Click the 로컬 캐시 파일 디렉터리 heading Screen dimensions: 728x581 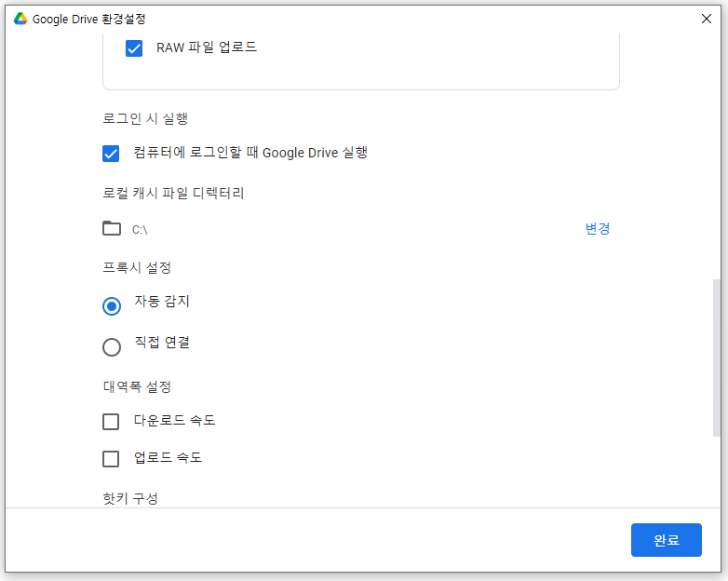(173, 194)
